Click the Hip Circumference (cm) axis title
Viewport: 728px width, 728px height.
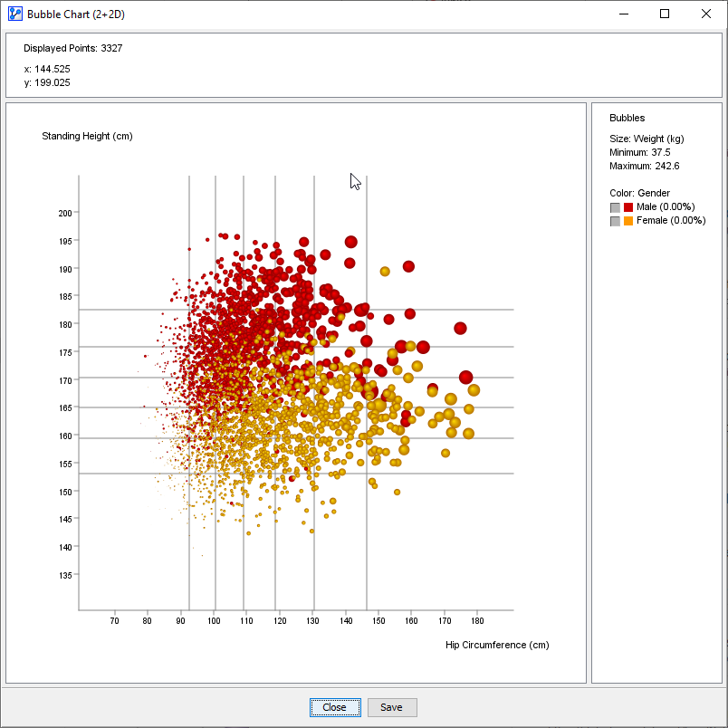pos(497,646)
